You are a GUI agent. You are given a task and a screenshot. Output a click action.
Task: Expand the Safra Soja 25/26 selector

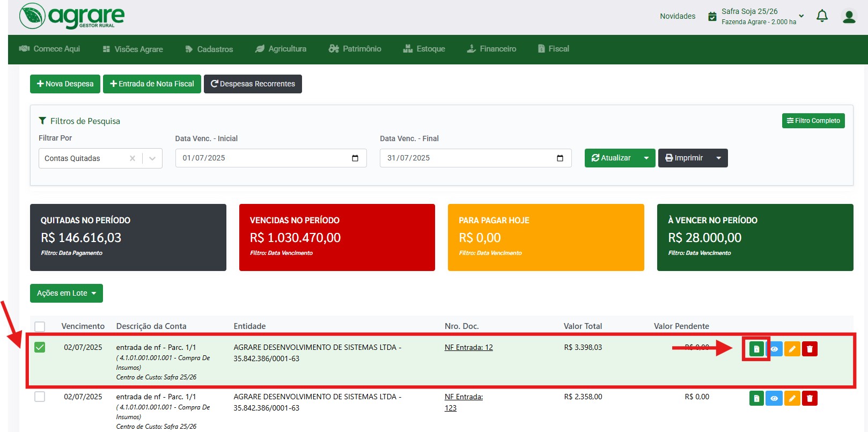801,16
